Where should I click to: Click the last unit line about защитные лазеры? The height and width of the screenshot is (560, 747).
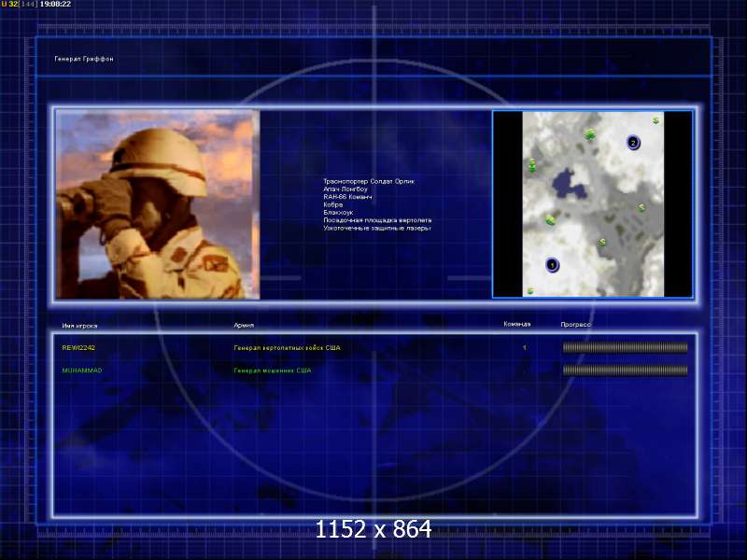coord(377,228)
